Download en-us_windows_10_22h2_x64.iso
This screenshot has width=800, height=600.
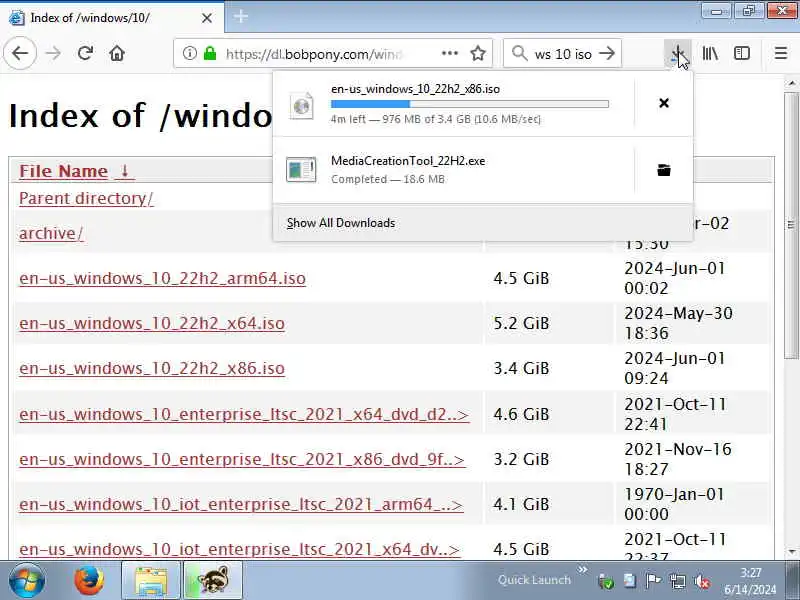click(x=152, y=323)
